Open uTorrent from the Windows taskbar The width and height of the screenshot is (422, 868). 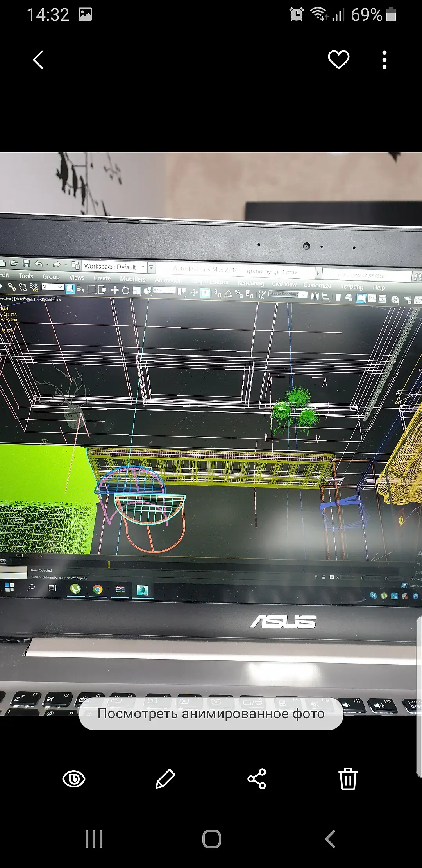click(75, 588)
